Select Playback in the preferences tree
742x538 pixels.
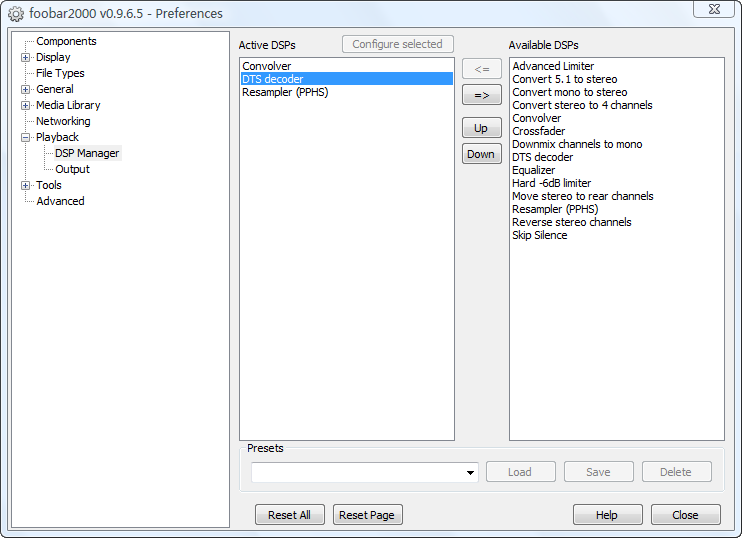pyautogui.click(x=57, y=137)
